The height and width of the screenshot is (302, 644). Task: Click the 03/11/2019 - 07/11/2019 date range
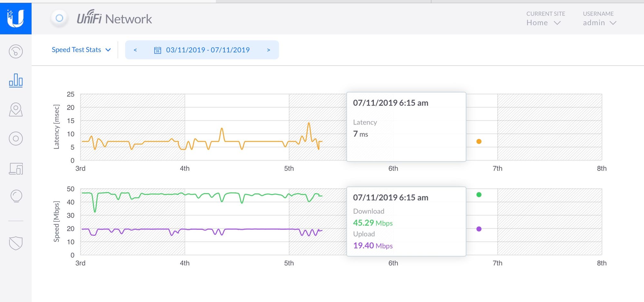click(208, 50)
